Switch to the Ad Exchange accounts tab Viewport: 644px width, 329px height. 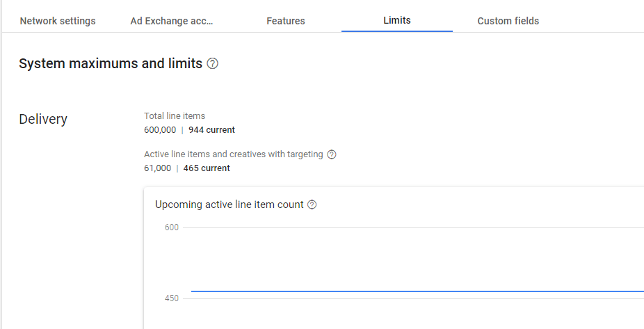(172, 21)
